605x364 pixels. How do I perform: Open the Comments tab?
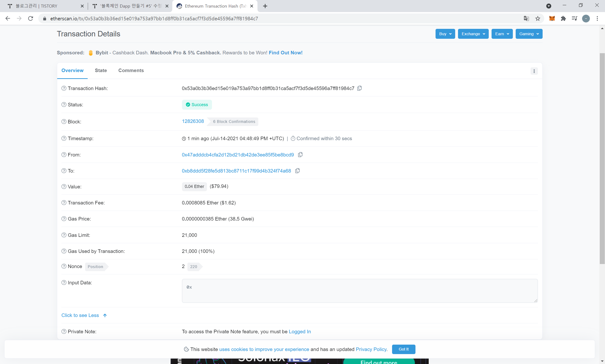coord(131,71)
